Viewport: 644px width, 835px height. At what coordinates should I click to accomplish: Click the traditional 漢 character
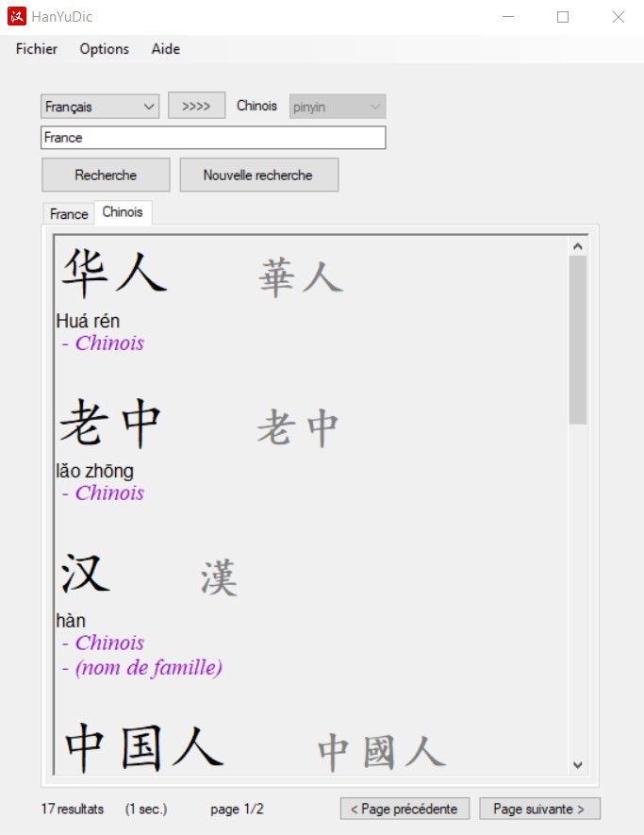click(219, 576)
